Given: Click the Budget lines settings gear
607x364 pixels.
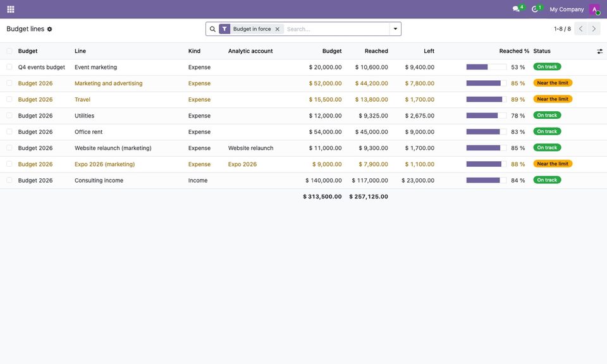Looking at the screenshot, I should [x=49, y=29].
